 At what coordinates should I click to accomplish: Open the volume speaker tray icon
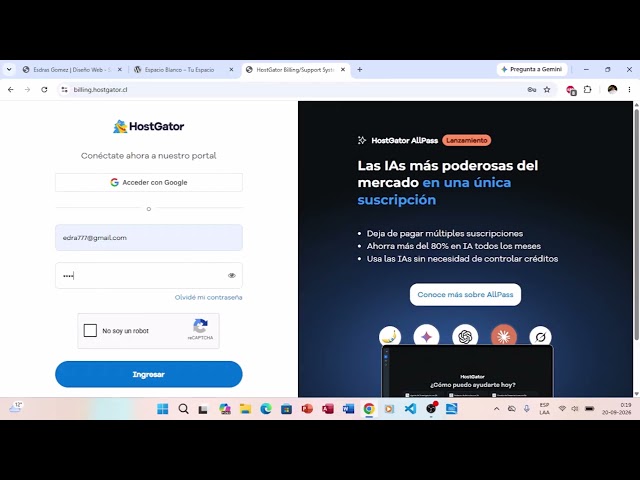pos(575,409)
